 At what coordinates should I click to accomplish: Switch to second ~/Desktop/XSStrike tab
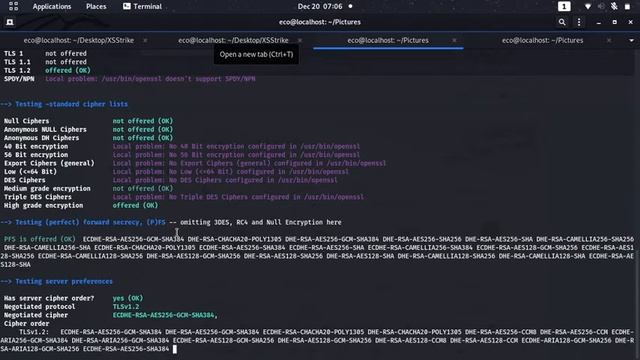pos(233,40)
